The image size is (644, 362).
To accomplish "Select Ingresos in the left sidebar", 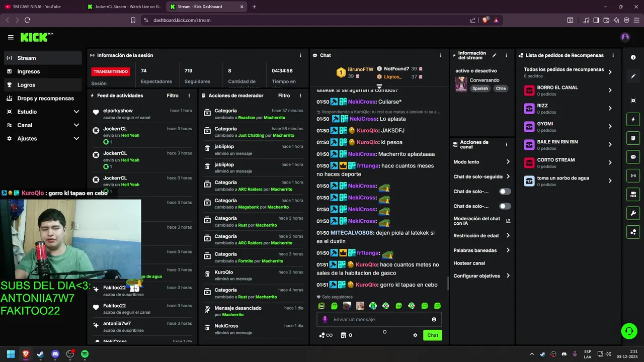I will 43,71.
